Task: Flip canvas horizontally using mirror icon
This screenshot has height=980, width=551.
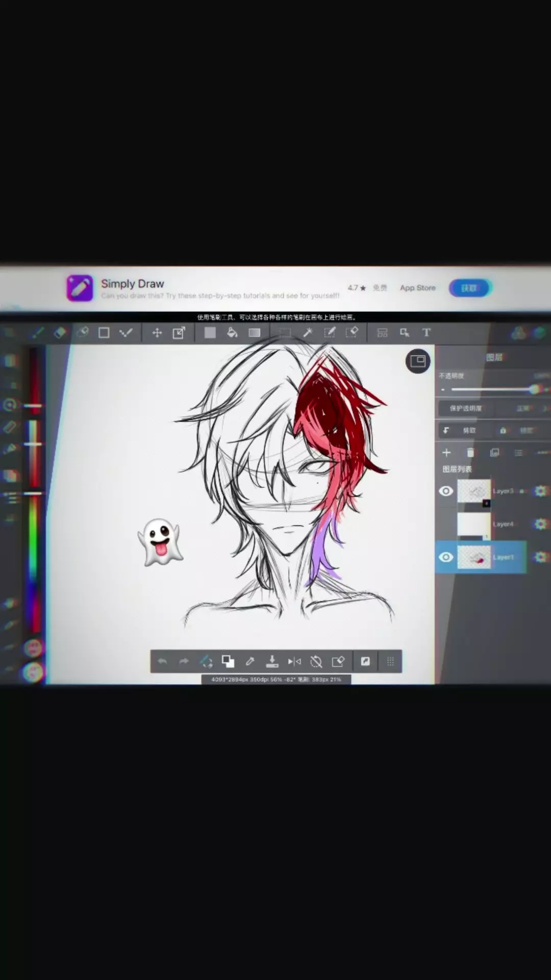Action: coord(294,661)
